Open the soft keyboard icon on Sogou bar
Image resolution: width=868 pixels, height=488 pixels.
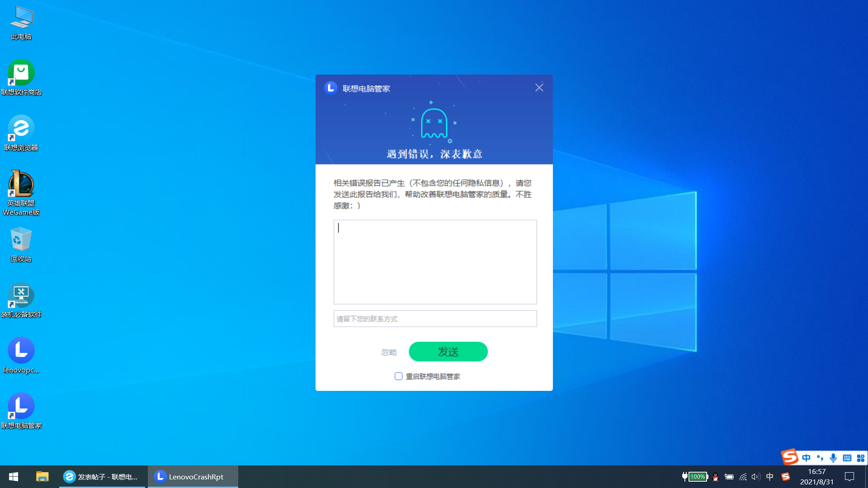pyautogui.click(x=847, y=458)
